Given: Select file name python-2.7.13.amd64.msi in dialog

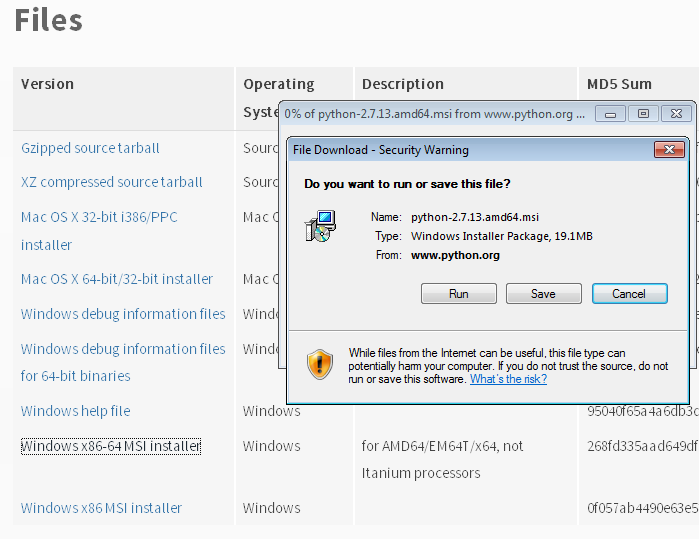Looking at the screenshot, I should 475,217.
